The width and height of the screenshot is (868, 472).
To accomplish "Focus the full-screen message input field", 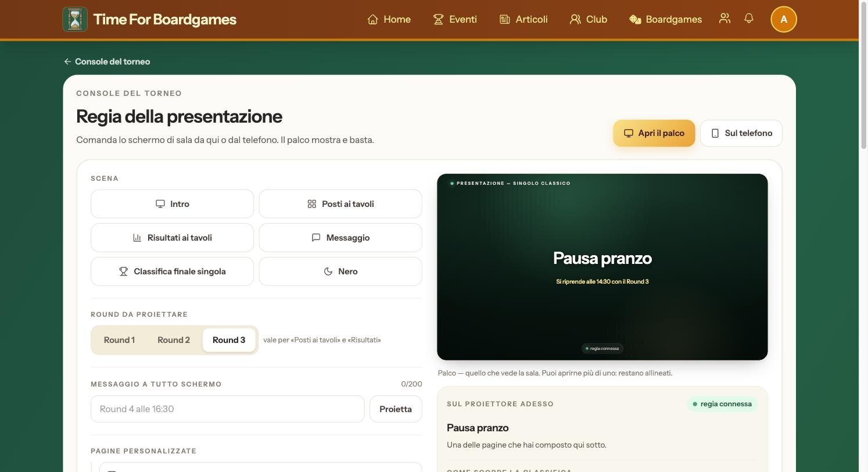I will pos(228,409).
